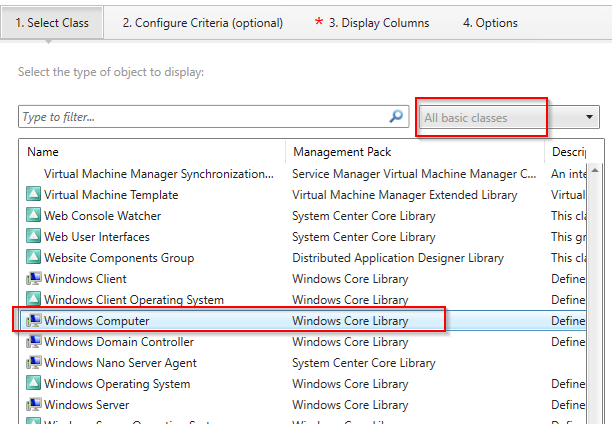Select the Windows Computer class name
Image resolution: width=612 pixels, height=424 pixels.
96,321
